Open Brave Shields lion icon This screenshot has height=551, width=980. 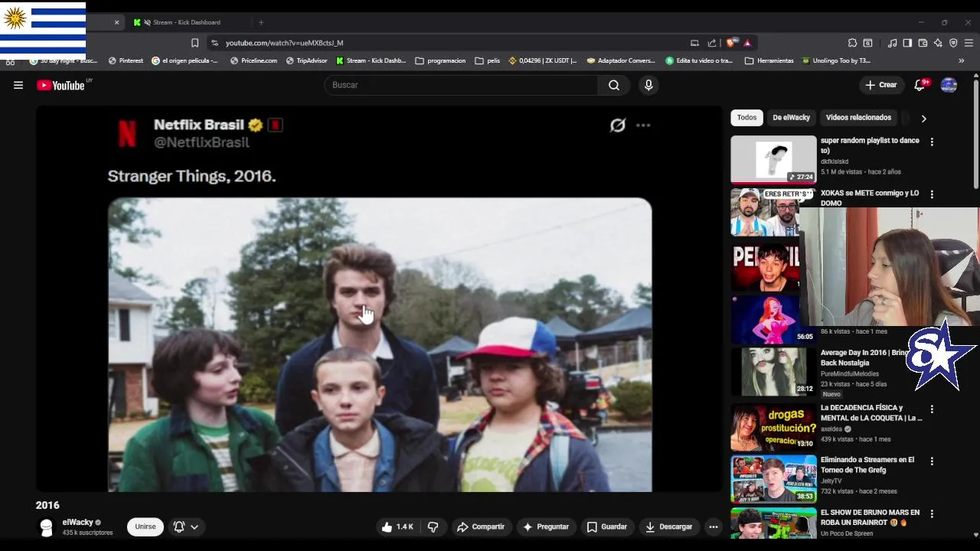(x=733, y=43)
